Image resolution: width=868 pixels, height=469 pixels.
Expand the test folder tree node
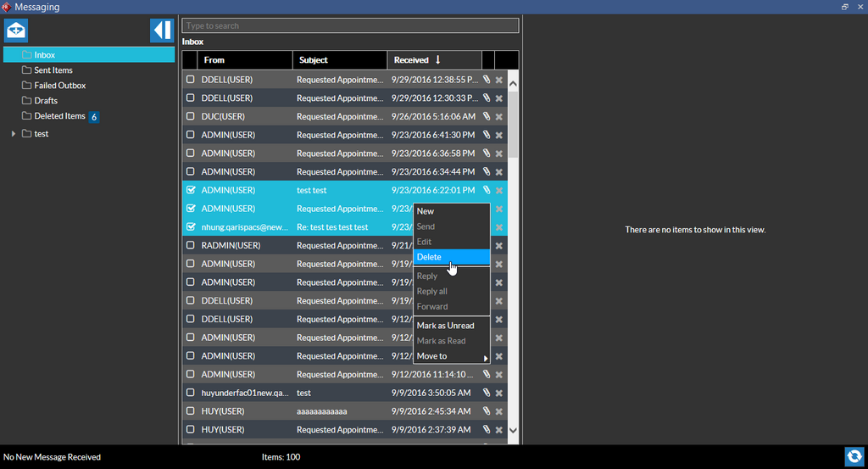[14, 134]
